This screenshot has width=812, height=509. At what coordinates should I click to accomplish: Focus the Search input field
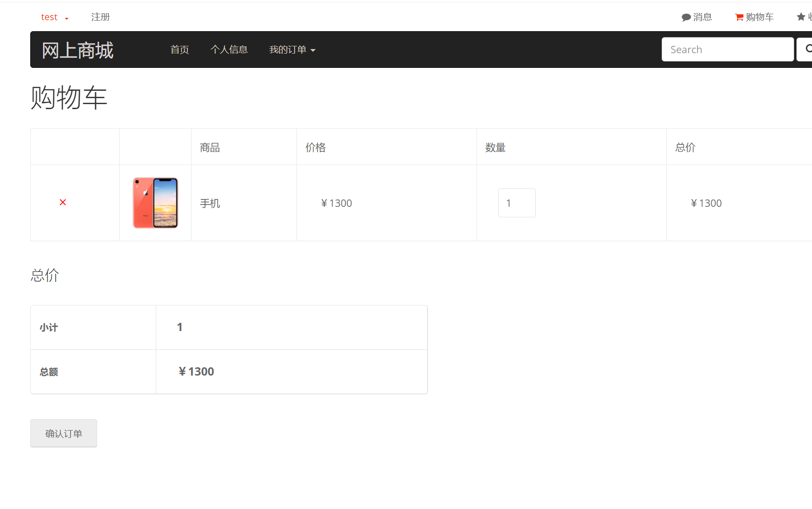(x=727, y=50)
